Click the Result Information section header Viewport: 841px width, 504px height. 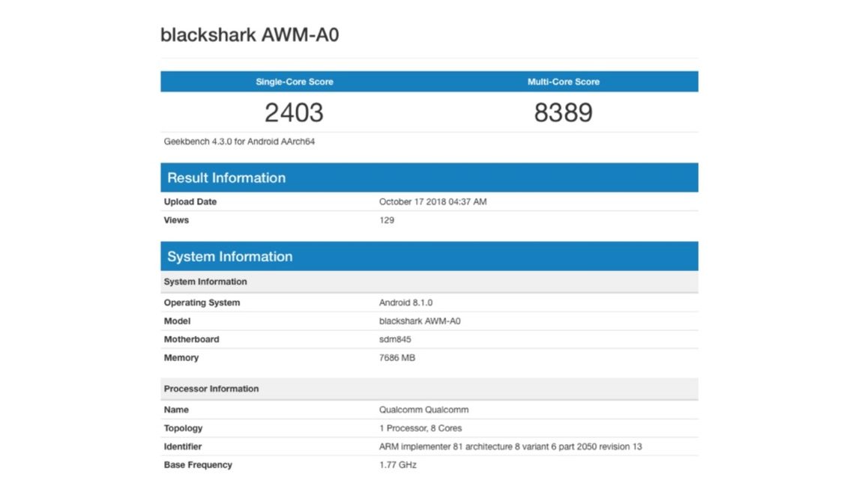pyautogui.click(x=226, y=177)
